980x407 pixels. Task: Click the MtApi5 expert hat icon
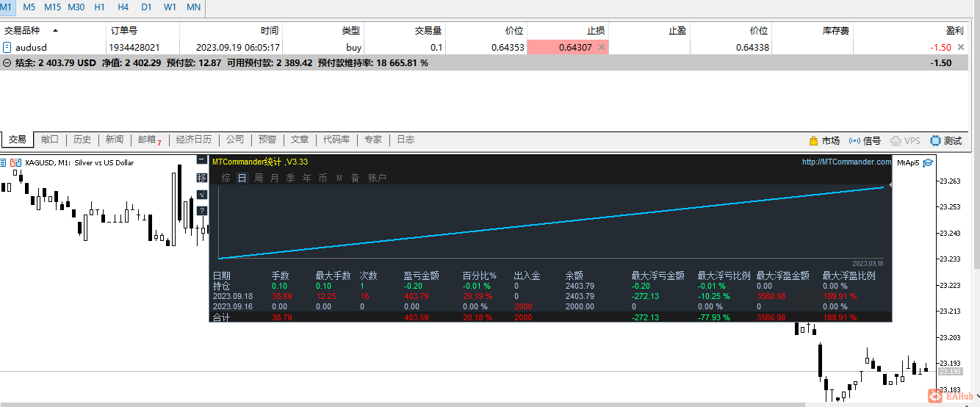click(x=929, y=163)
